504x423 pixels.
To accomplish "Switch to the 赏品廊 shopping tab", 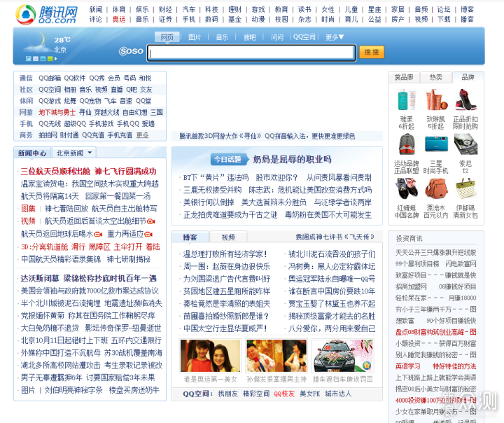I will point(404,78).
